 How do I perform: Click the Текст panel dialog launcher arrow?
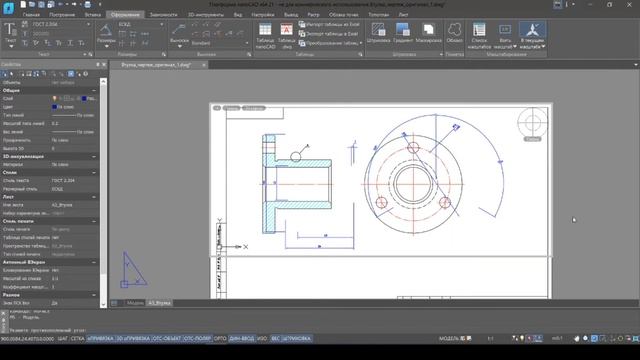coord(91,54)
